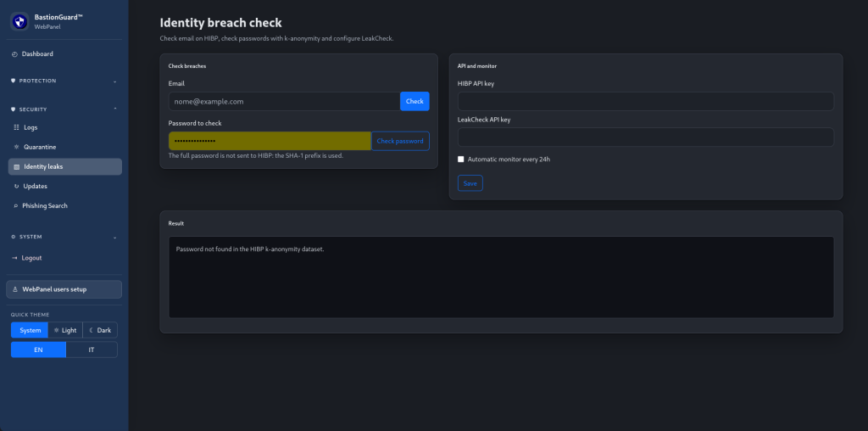The width and height of the screenshot is (868, 431).
Task: Save the API and monitor settings
Action: pos(470,183)
